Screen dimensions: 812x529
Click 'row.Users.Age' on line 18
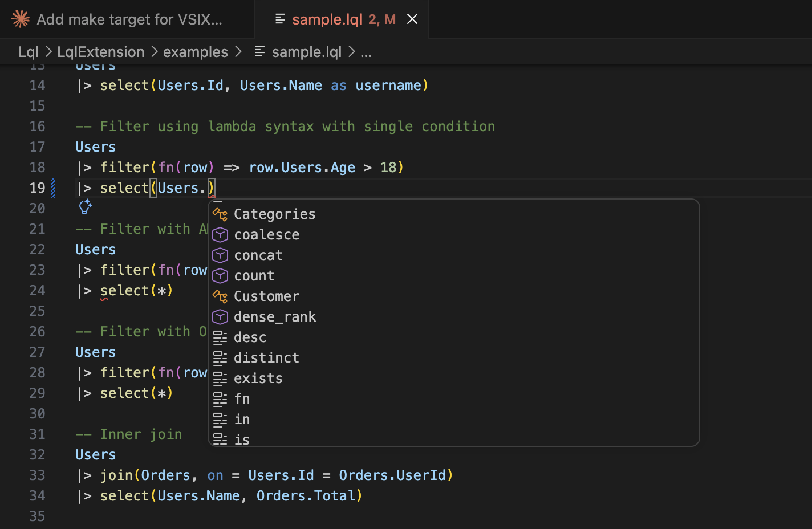(302, 168)
